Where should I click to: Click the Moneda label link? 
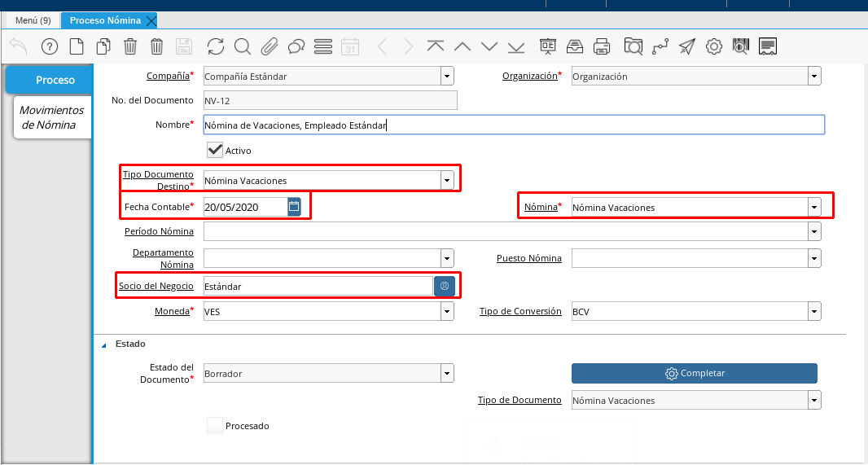(x=172, y=311)
